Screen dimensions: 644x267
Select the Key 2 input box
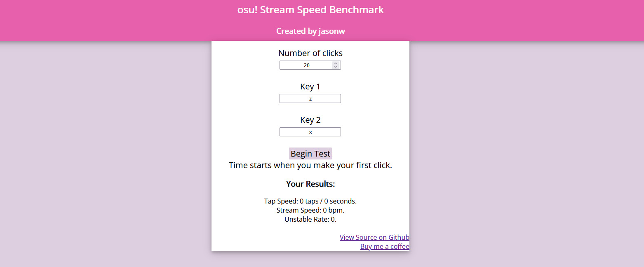(310, 132)
